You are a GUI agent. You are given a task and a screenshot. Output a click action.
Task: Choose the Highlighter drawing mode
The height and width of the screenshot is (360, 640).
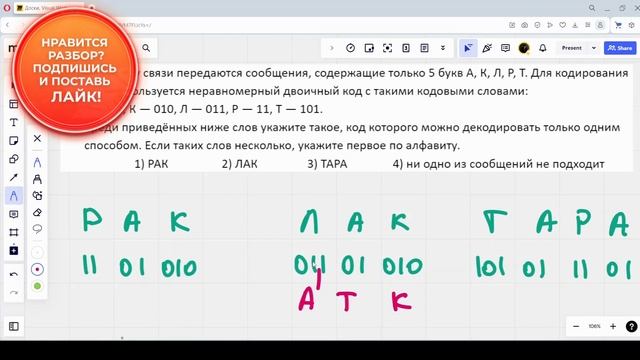pos(37,179)
